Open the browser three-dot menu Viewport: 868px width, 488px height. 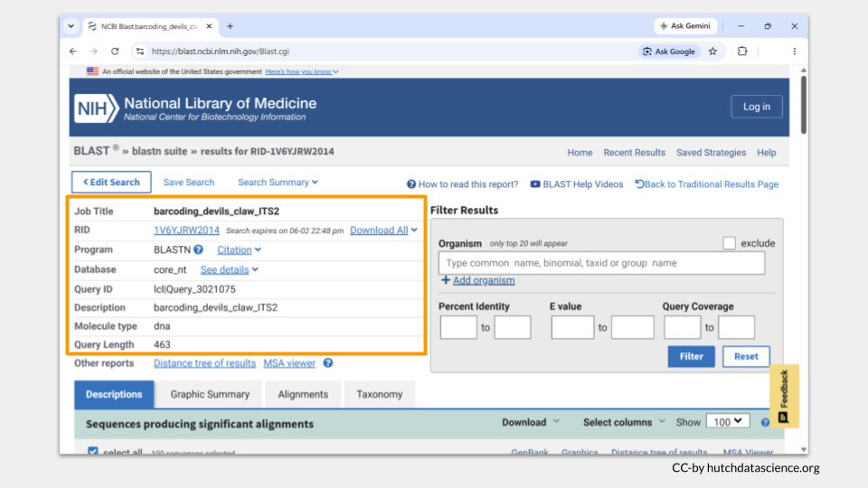point(795,52)
